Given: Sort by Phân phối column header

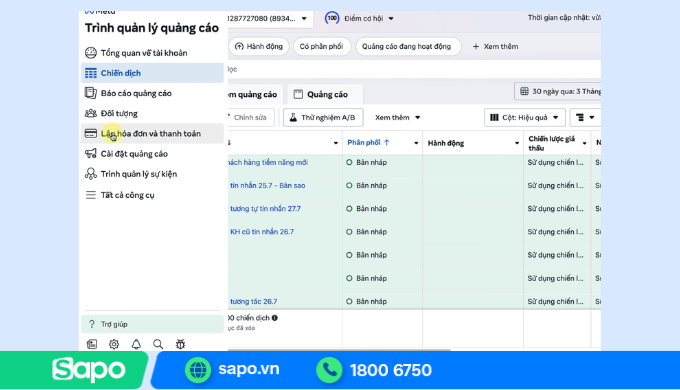Looking at the screenshot, I should pos(369,143).
